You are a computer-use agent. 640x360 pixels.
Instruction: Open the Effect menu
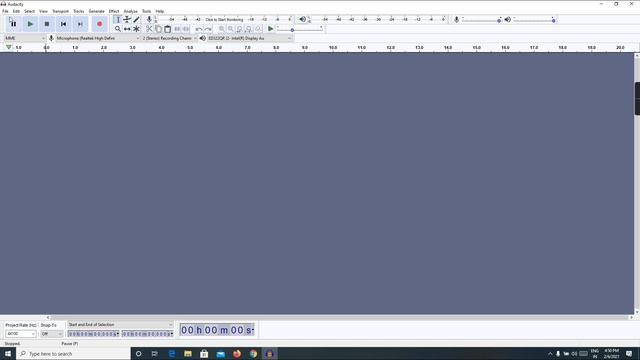click(114, 11)
